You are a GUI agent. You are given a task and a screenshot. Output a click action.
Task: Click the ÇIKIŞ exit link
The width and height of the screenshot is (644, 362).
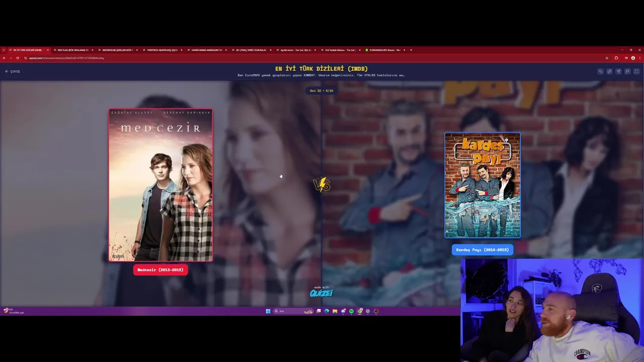[x=13, y=71]
